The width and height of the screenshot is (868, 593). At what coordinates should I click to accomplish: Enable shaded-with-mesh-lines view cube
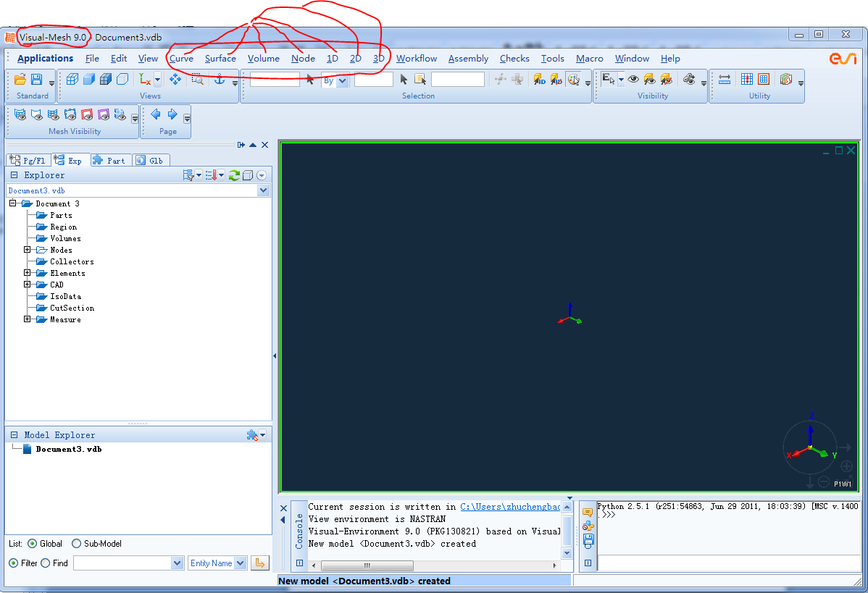[x=106, y=80]
